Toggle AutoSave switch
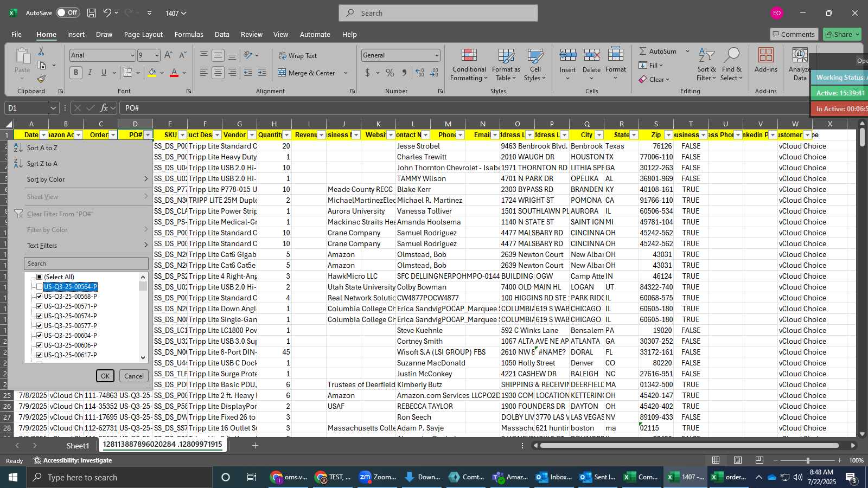The image size is (868, 488). coord(68,12)
